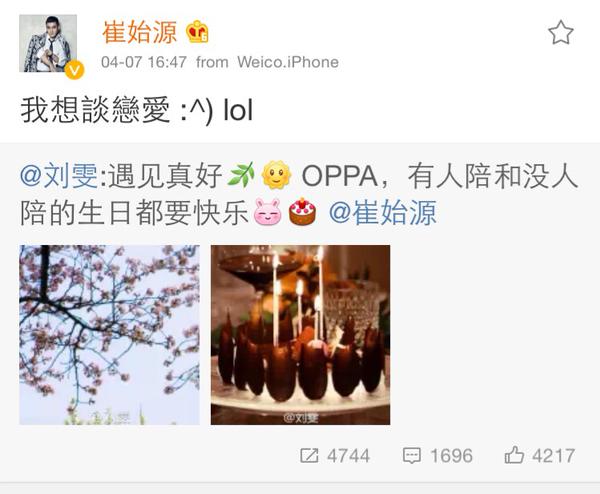Viewport: 600px width, 494px height.
Task: Tap the sunflower smiley emoji
Action: (276, 175)
